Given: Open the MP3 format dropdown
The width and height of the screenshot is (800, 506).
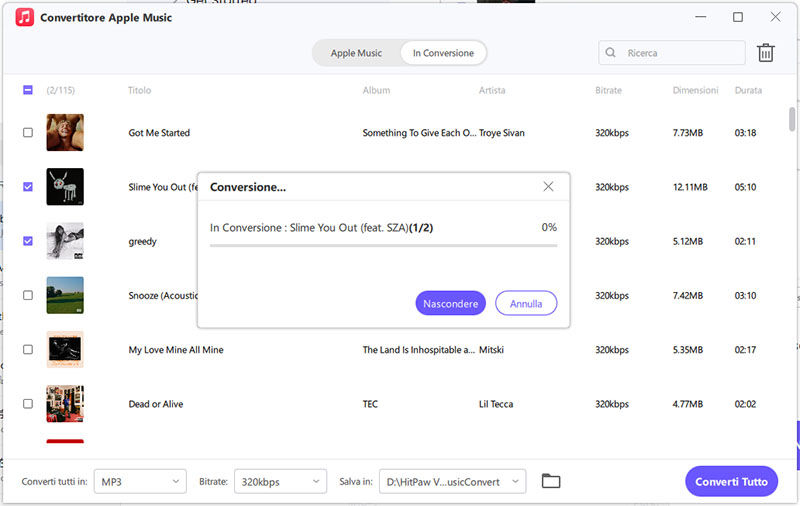Looking at the screenshot, I should 140,482.
